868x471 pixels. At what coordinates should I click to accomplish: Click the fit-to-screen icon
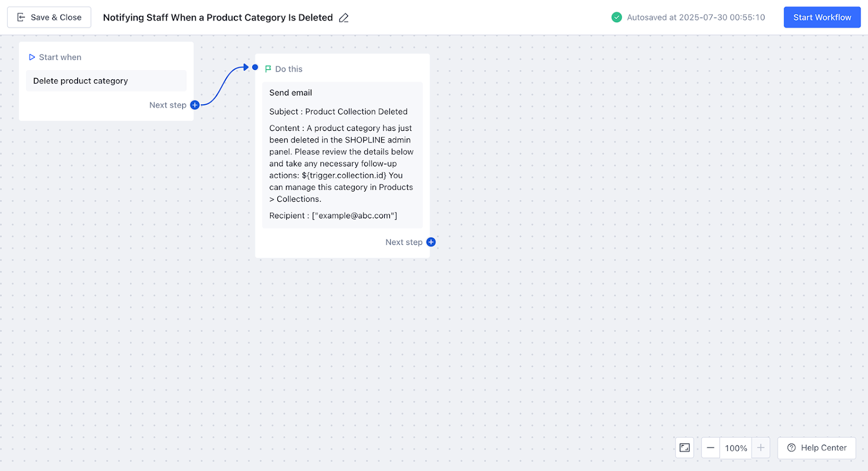[x=685, y=448]
